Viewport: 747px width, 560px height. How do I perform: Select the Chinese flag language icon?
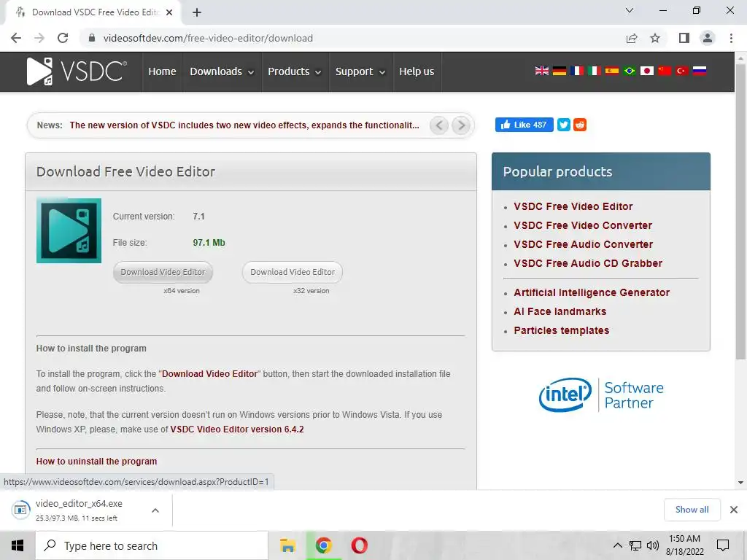(664, 71)
